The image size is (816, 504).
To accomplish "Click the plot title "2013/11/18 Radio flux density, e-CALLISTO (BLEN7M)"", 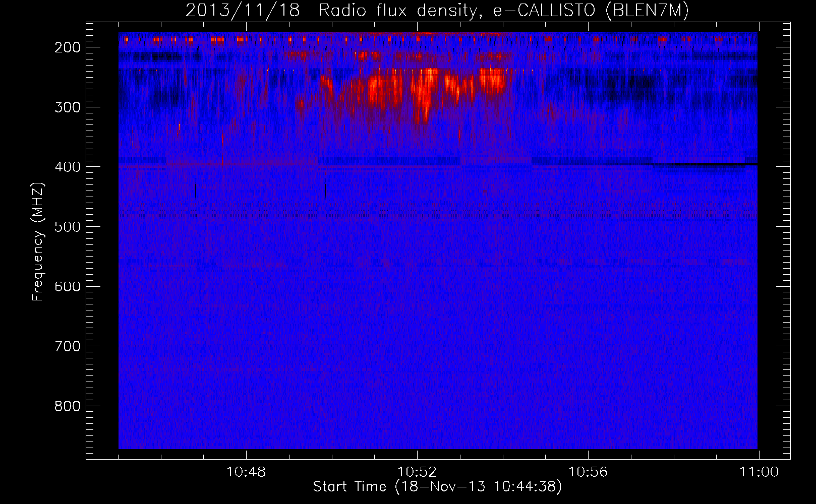I will (437, 11).
